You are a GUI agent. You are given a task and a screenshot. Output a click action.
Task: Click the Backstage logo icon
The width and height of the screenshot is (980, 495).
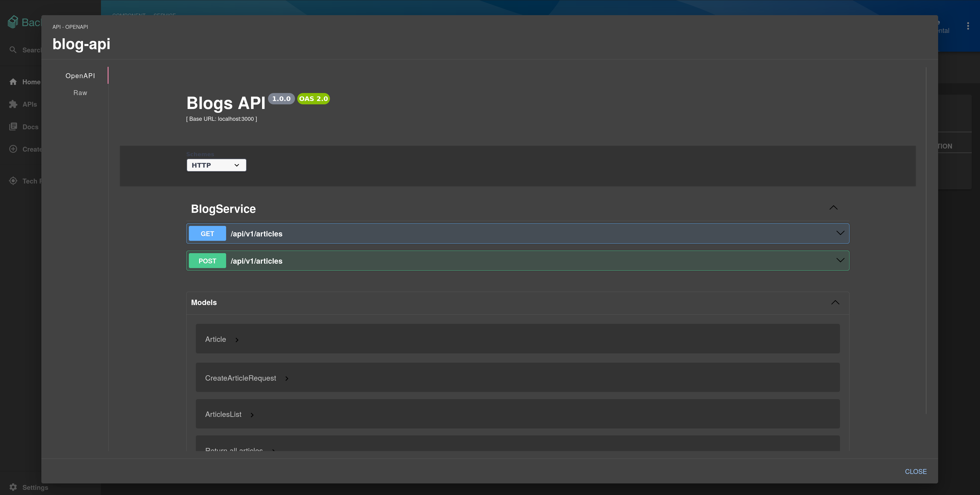(13, 20)
